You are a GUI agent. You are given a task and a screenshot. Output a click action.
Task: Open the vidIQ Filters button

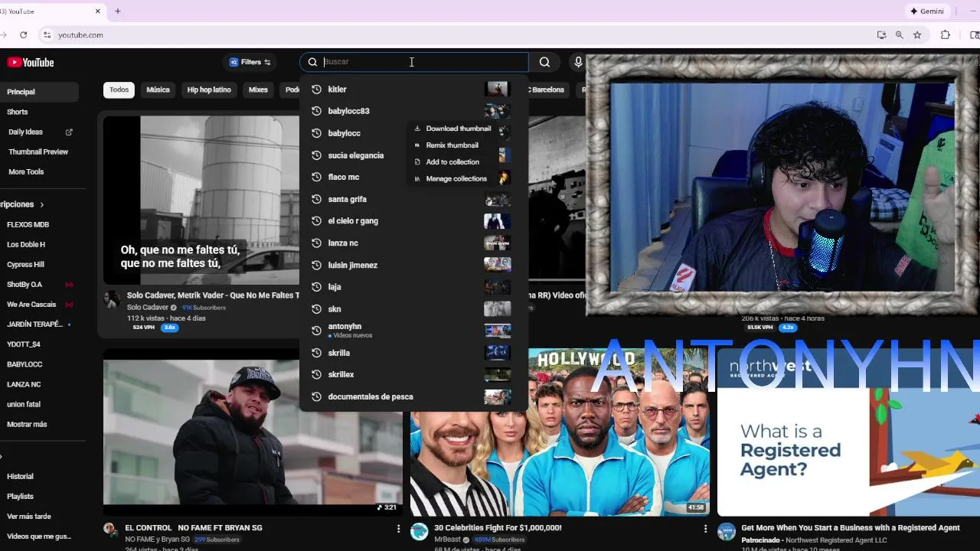coord(250,62)
